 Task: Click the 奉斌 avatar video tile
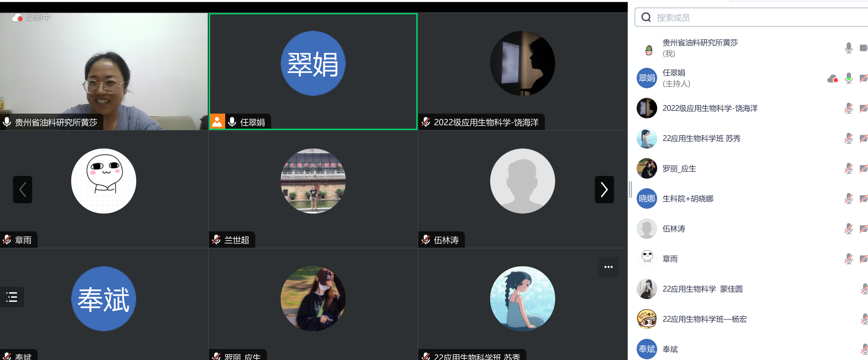point(104,299)
